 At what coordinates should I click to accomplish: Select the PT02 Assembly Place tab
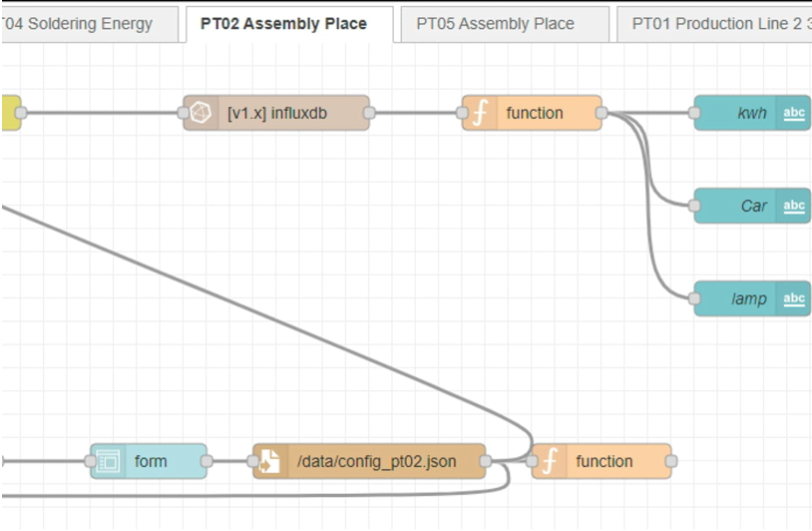coord(283,23)
